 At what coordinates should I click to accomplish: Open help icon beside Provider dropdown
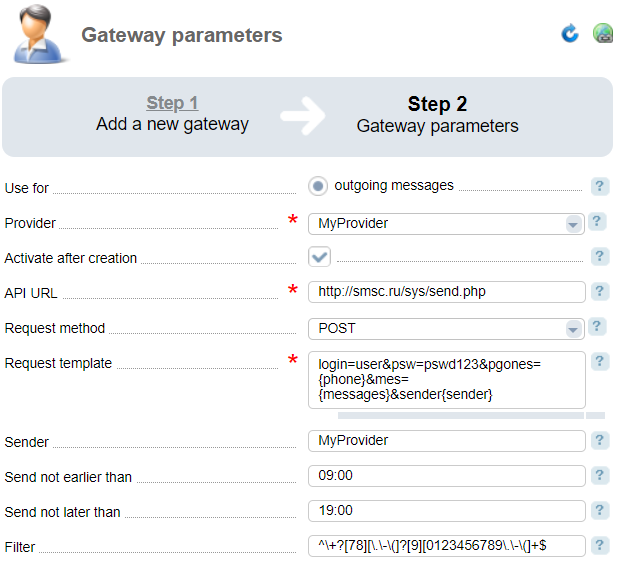[x=597, y=222]
